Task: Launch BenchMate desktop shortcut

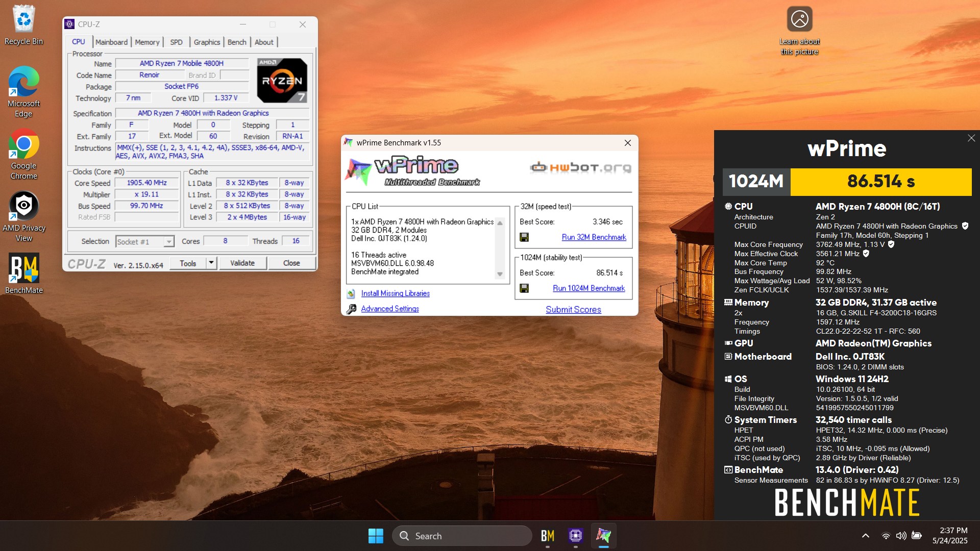Action: [23, 274]
